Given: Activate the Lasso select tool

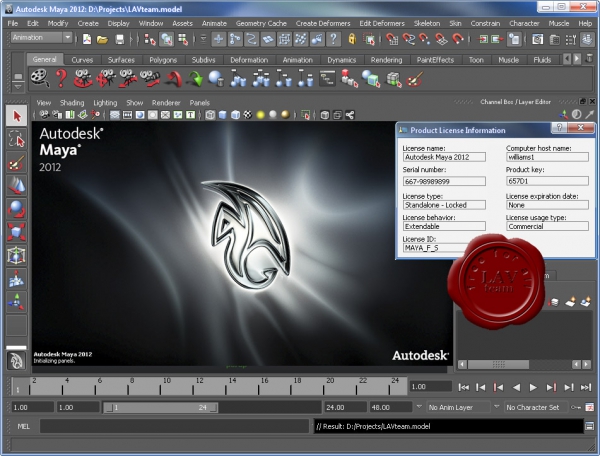Looking at the screenshot, I should (16, 139).
